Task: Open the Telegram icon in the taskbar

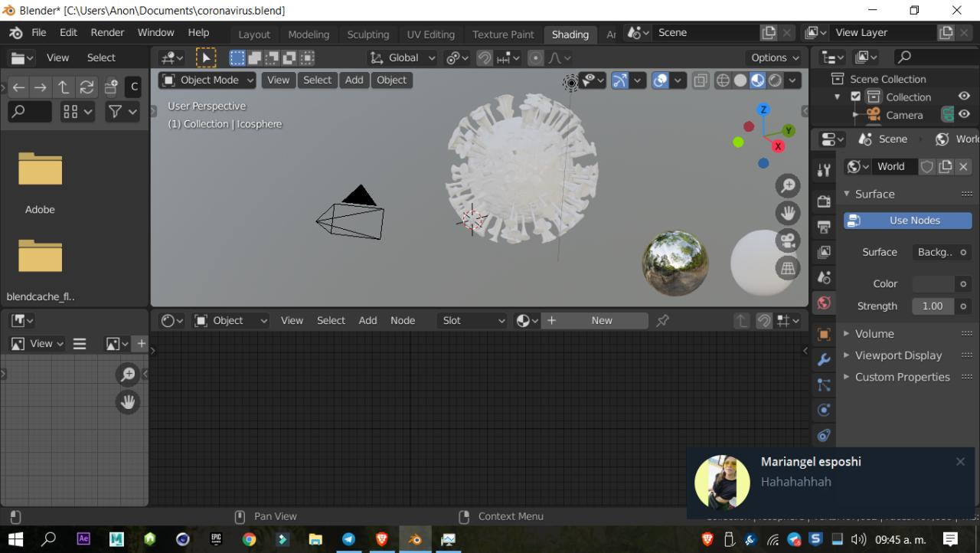Action: (348, 539)
